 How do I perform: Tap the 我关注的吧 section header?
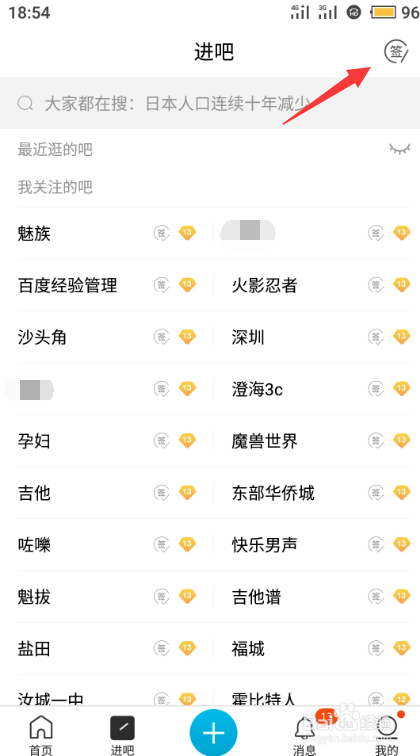coord(55,187)
